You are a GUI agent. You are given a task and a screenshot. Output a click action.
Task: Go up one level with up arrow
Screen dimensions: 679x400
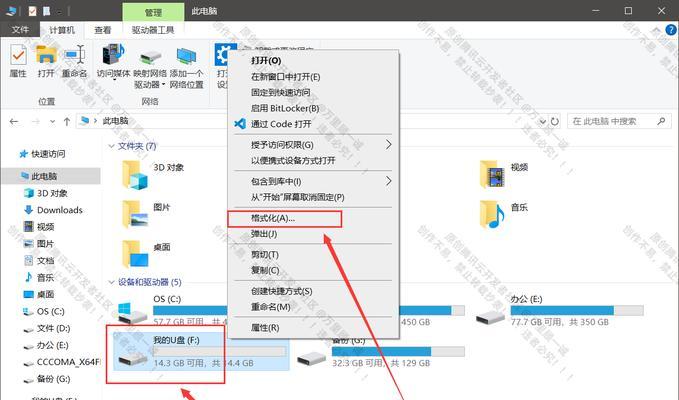(x=67, y=122)
